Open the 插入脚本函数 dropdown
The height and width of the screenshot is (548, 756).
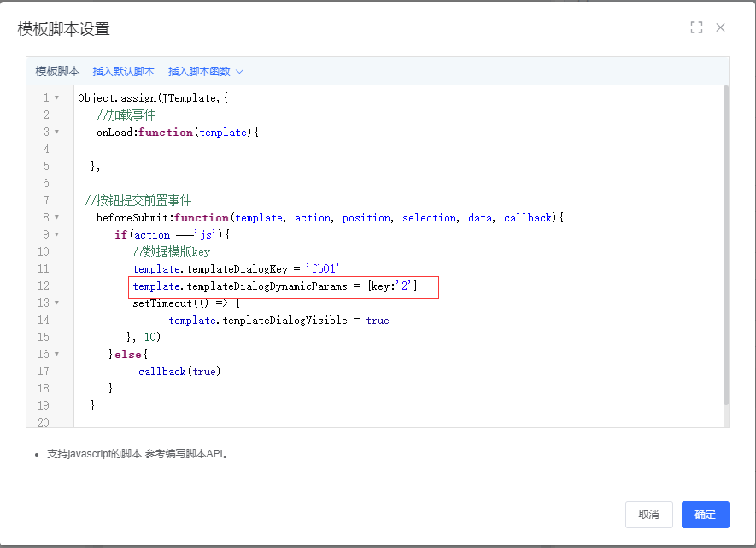(206, 72)
